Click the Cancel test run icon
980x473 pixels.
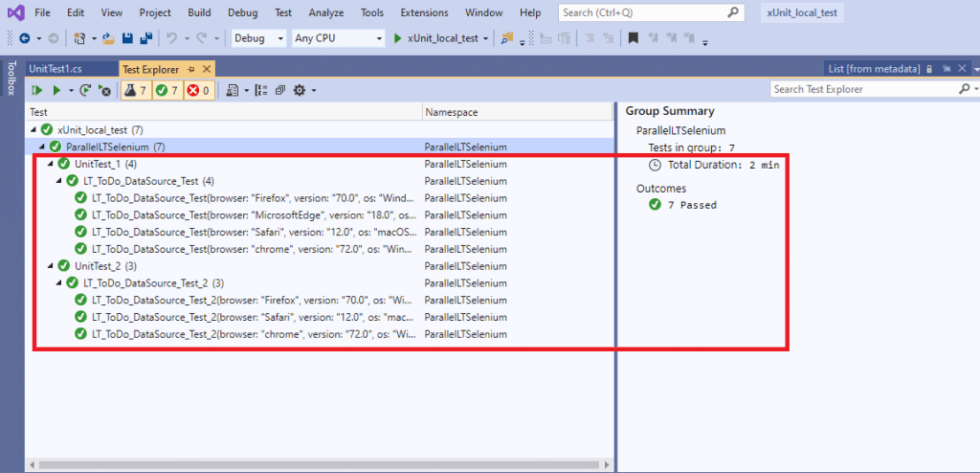[104, 90]
